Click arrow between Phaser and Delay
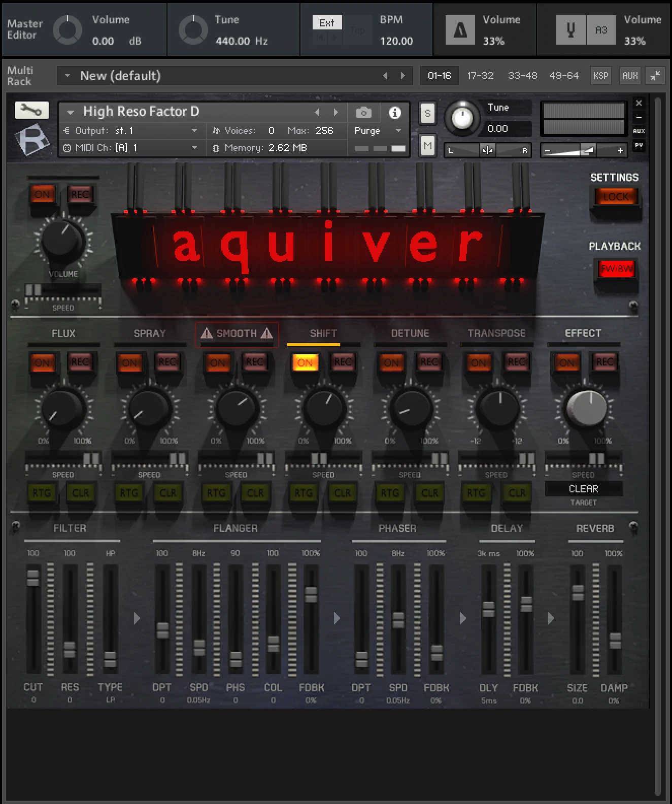Viewport: 672px width, 804px height. 462,618
